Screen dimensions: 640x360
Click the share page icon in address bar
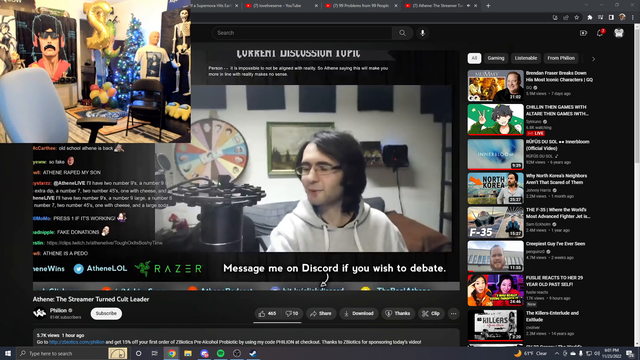tap(566, 18)
